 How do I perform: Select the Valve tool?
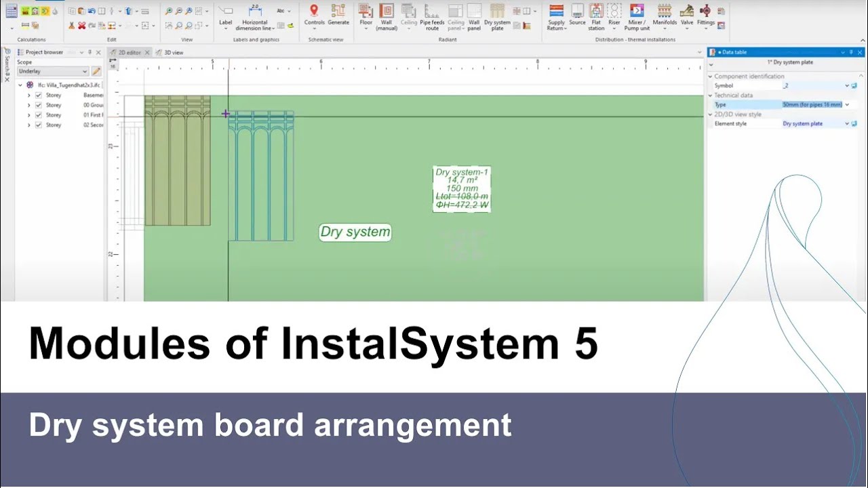click(687, 16)
